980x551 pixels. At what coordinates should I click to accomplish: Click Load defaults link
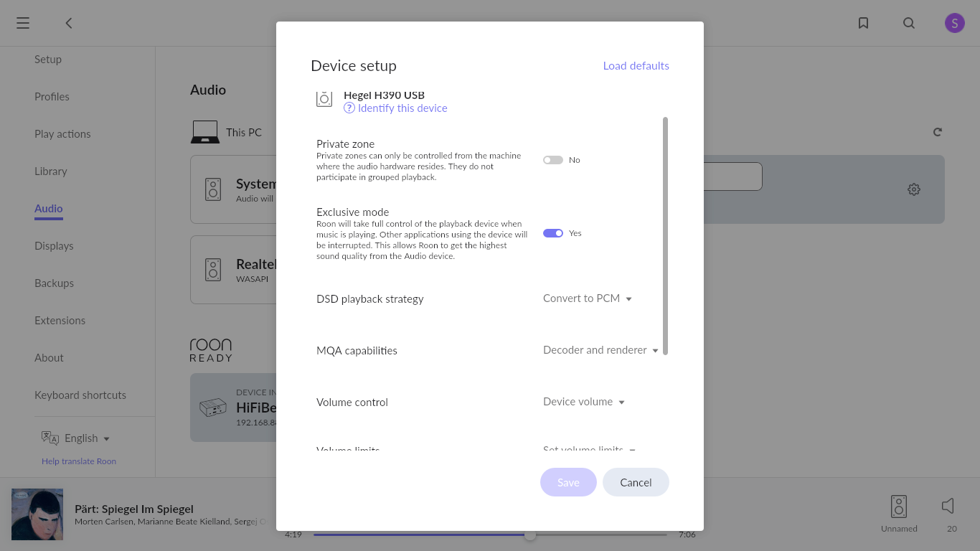click(x=636, y=65)
